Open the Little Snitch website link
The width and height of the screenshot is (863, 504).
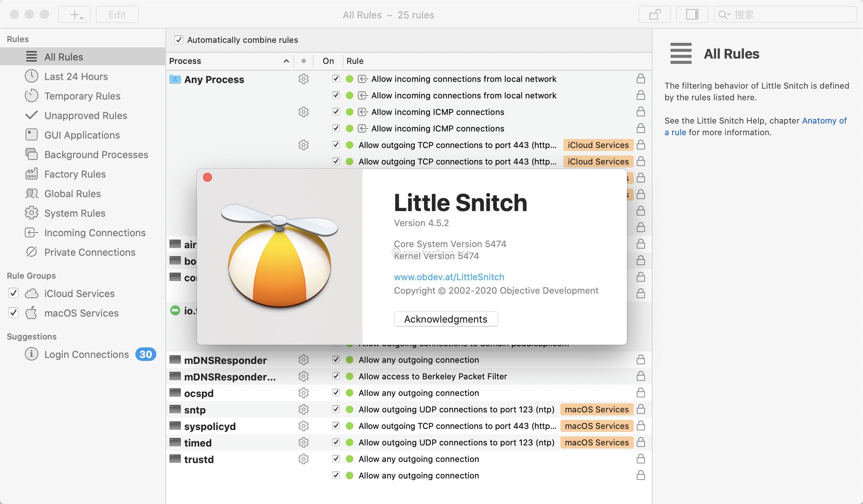click(x=449, y=277)
